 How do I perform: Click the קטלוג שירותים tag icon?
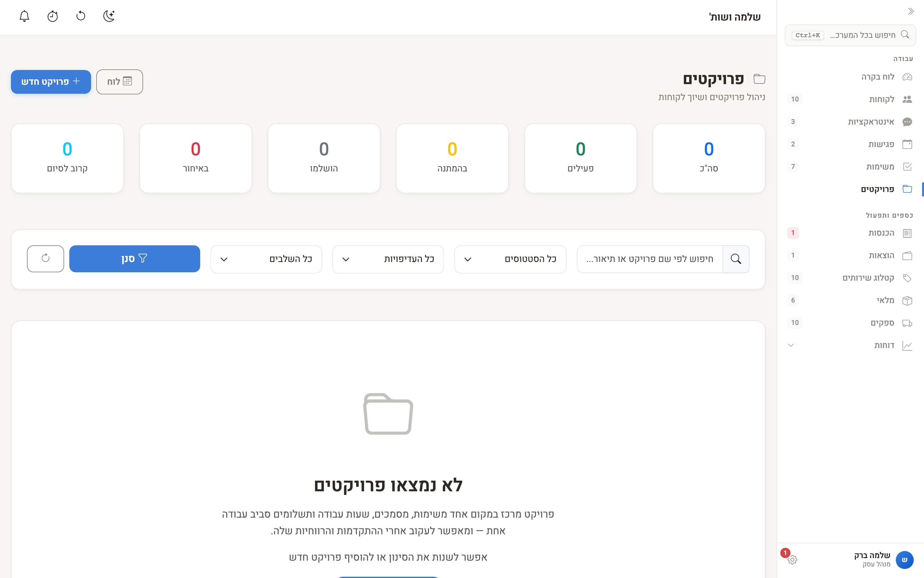click(x=907, y=278)
